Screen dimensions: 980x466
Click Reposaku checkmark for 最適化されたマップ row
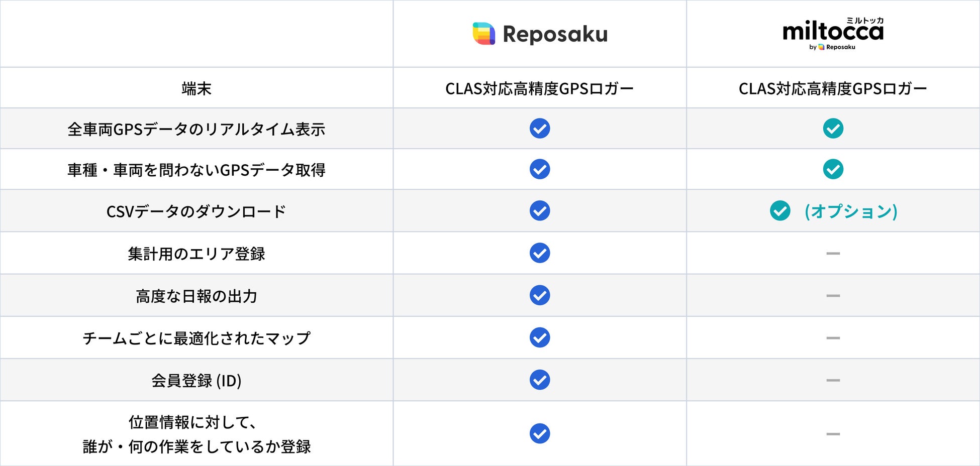tap(540, 337)
